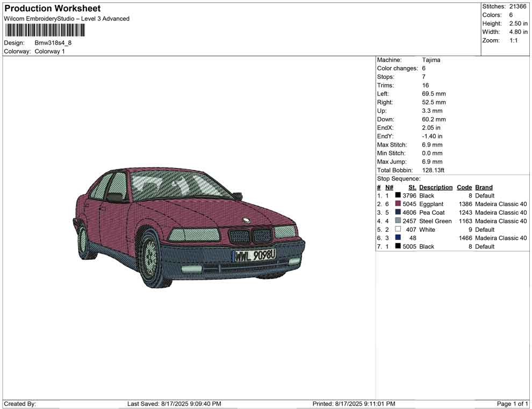
Task: Select the Pea Coat color swatch
Action: coord(398,213)
